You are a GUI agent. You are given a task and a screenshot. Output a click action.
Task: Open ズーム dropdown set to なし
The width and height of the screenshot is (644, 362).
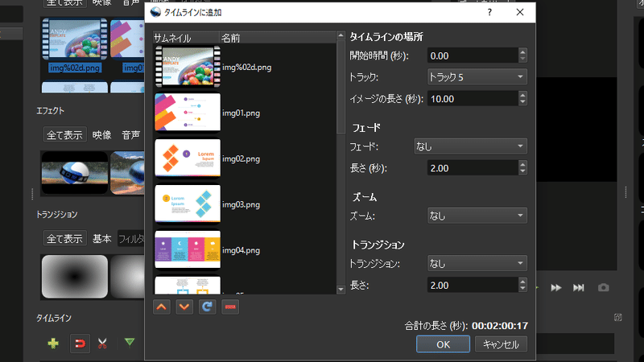pos(477,216)
